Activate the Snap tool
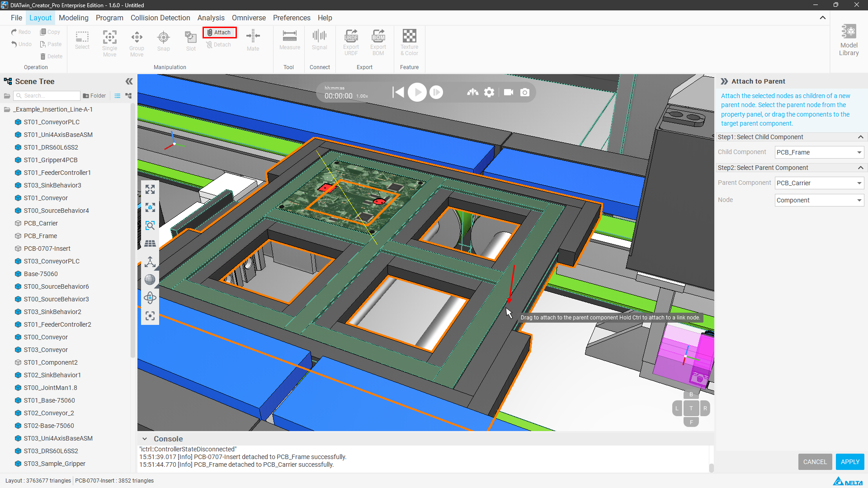The height and width of the screenshot is (488, 868). (x=164, y=41)
